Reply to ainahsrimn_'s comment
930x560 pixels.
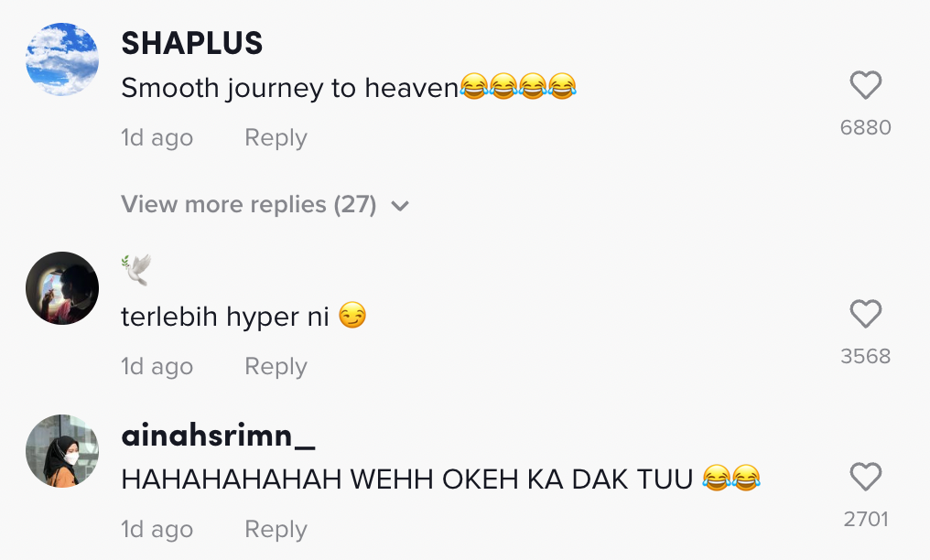click(276, 530)
